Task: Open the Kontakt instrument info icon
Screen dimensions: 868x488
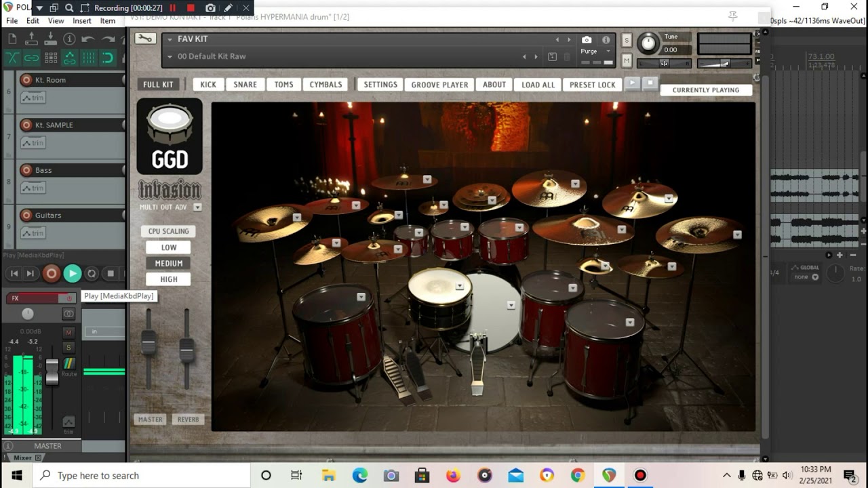Action: click(x=606, y=40)
